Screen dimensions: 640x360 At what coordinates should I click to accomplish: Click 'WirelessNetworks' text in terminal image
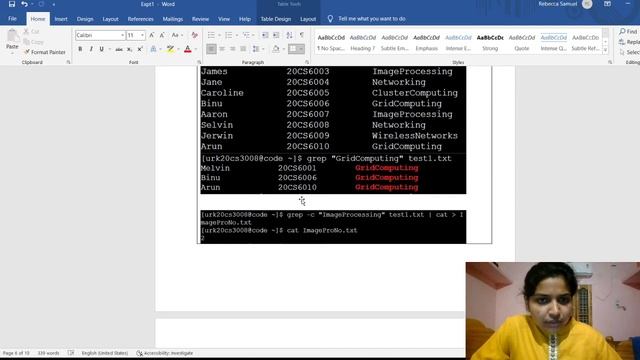(415, 136)
